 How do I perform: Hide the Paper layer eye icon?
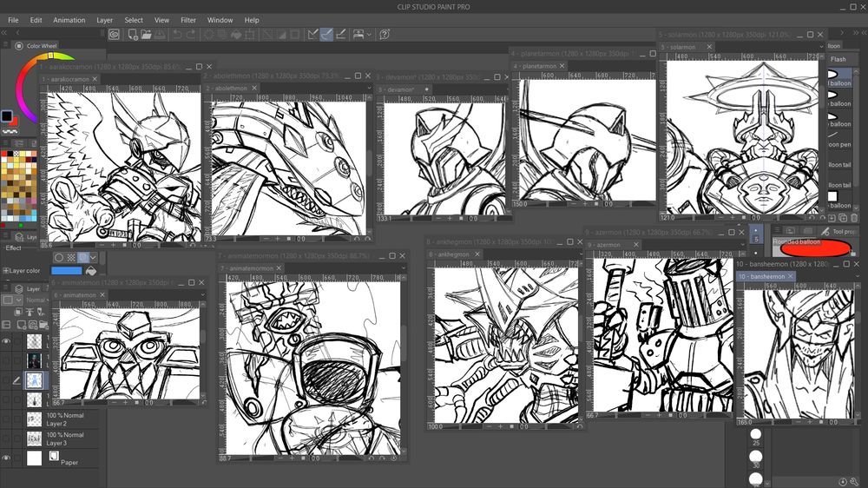pyautogui.click(x=6, y=458)
